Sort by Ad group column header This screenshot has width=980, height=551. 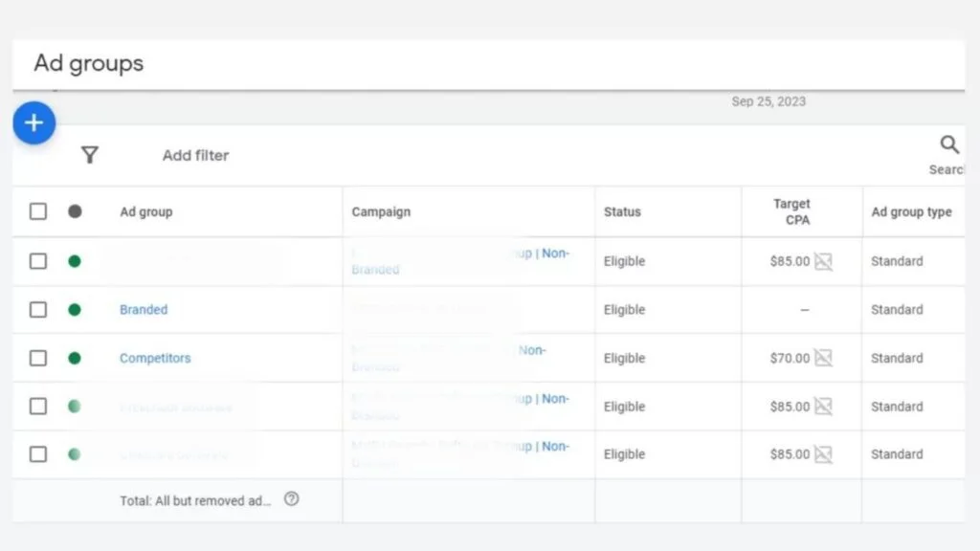click(x=146, y=211)
